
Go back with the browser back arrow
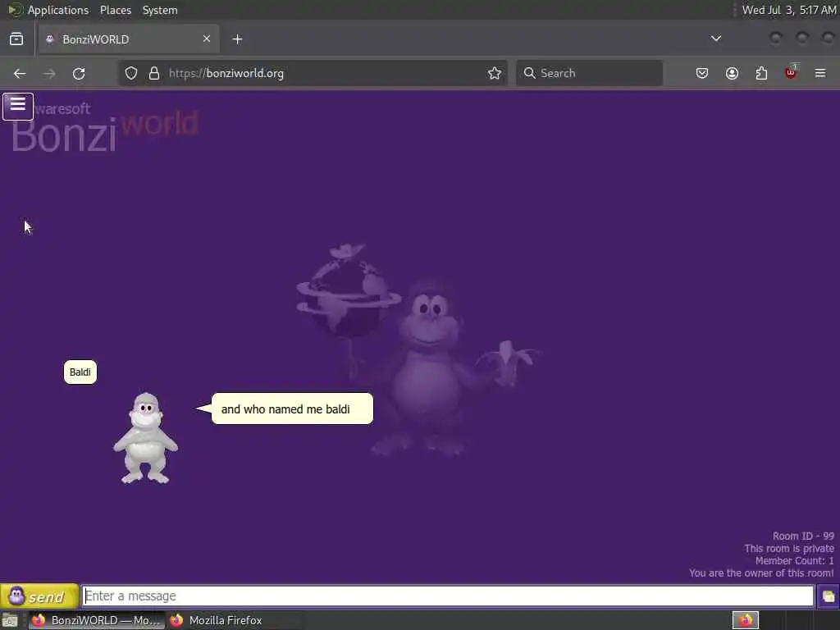[20, 73]
